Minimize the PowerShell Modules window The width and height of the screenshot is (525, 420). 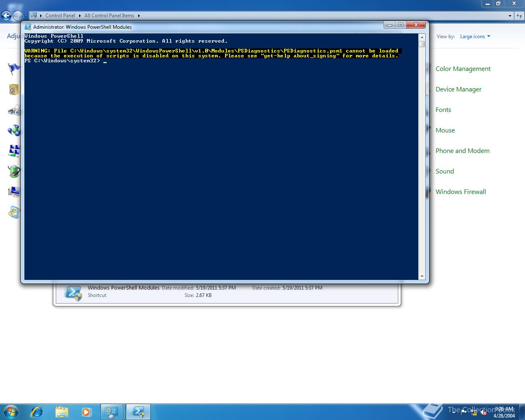pos(390,25)
